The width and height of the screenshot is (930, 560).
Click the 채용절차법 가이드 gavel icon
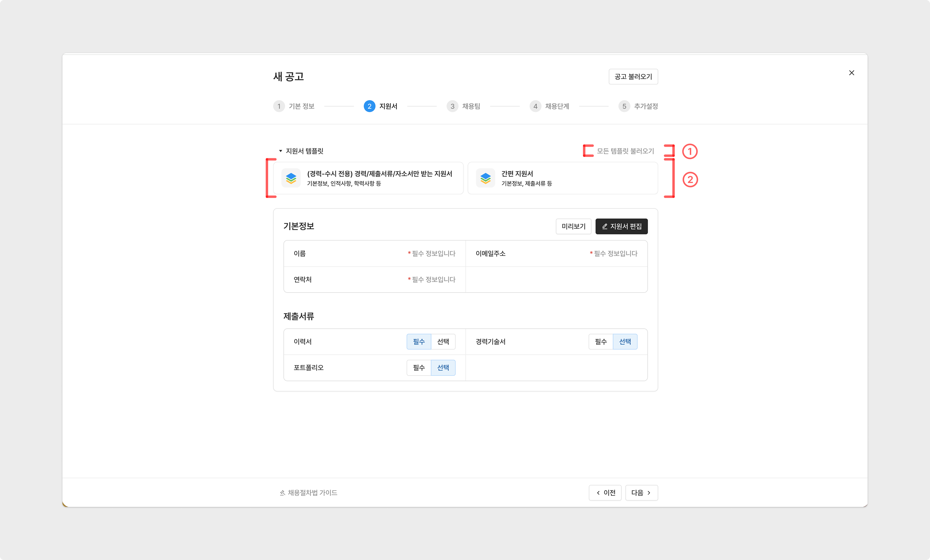pyautogui.click(x=282, y=493)
